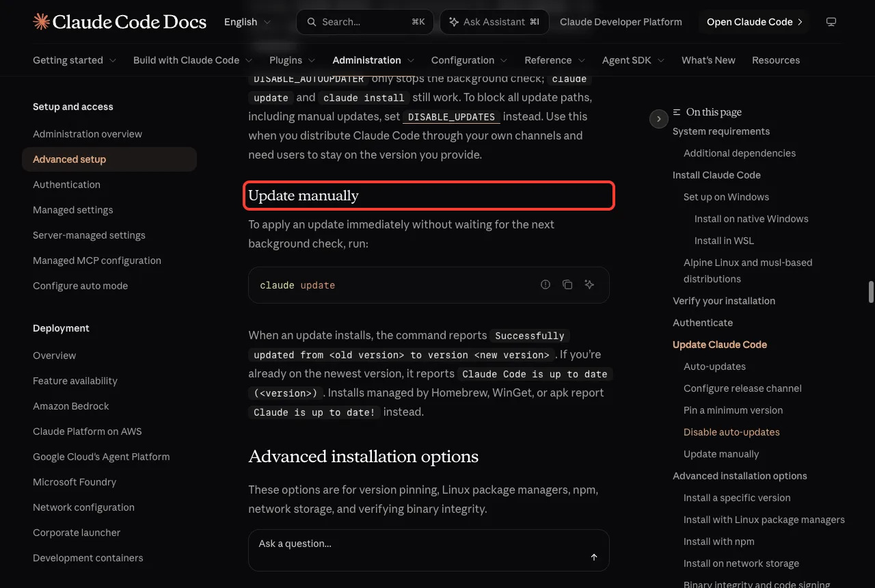This screenshot has width=875, height=588.
Task: Jump to Verify your installation
Action: pos(724,301)
